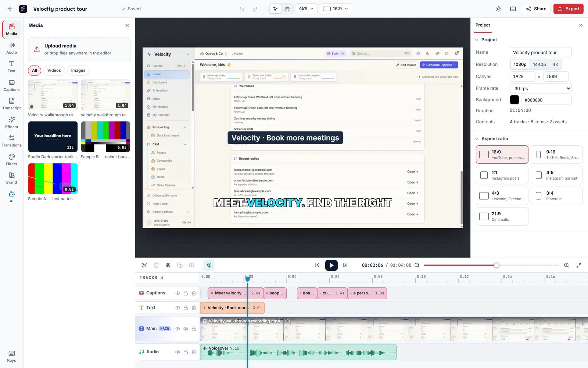
Task: Open the Media sidebar tab
Action: point(12,29)
